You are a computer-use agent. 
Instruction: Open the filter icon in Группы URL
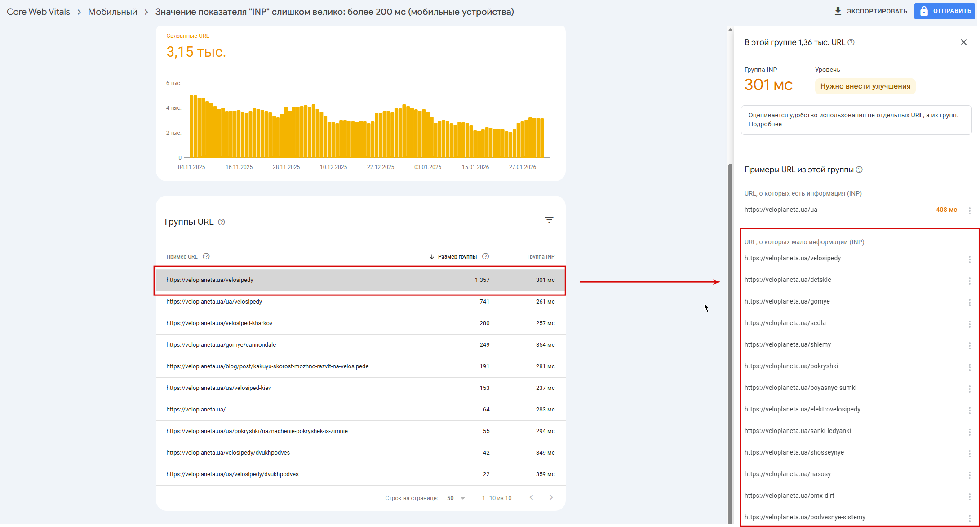point(549,220)
